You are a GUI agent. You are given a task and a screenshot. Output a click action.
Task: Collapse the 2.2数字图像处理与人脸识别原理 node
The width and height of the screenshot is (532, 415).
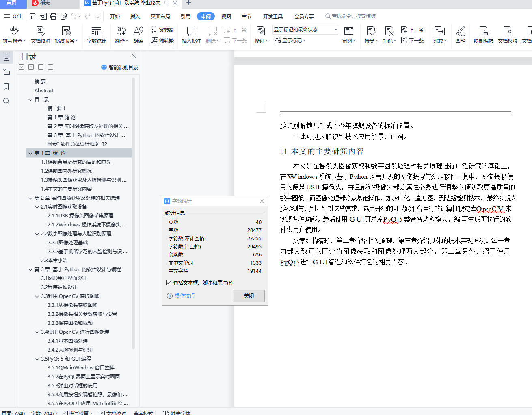[37, 234]
